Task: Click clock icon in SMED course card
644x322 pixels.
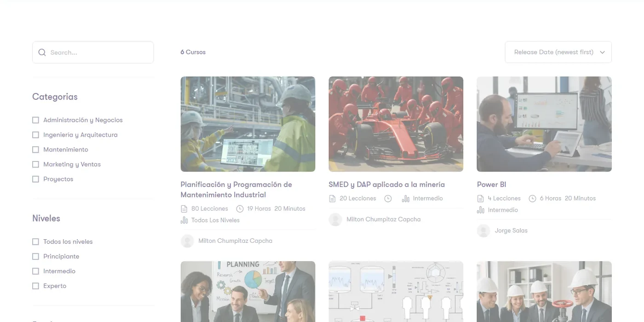Action: (x=388, y=199)
